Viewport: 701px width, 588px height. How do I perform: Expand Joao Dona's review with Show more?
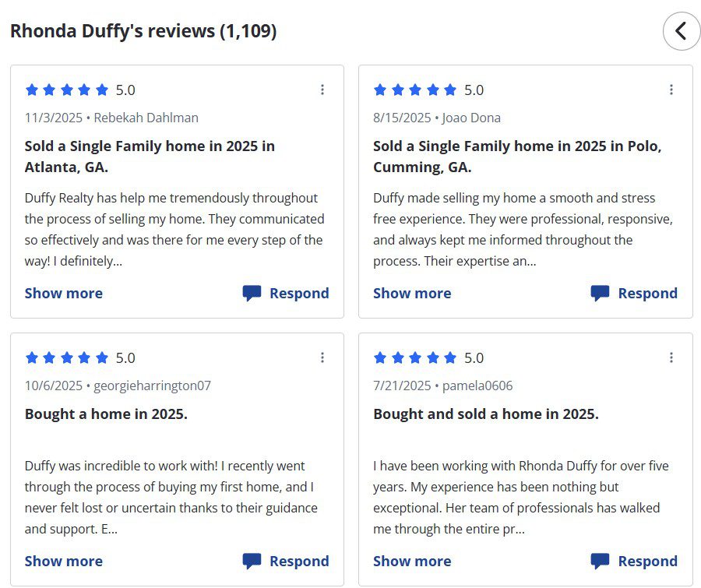[x=412, y=293]
